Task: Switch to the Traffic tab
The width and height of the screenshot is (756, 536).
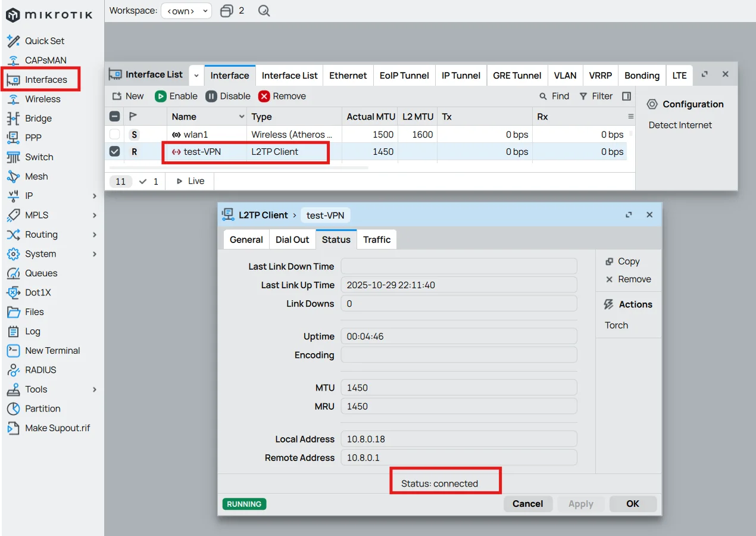Action: pos(376,239)
